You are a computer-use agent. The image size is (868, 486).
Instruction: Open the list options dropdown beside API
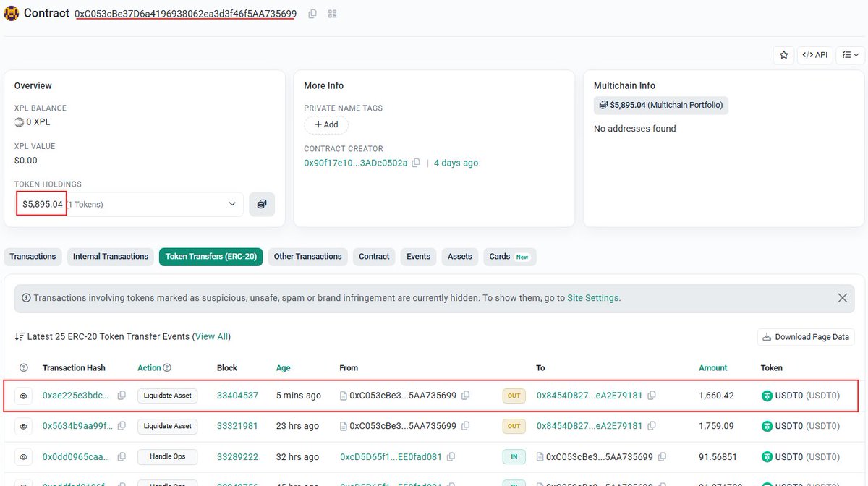[x=851, y=55]
